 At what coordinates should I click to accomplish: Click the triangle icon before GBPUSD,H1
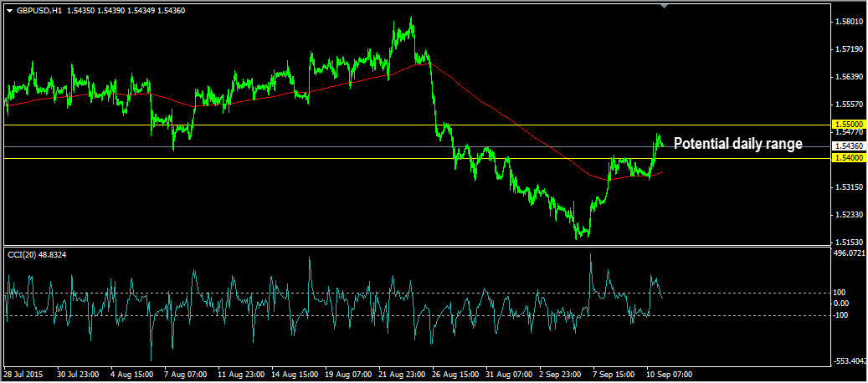click(x=10, y=11)
